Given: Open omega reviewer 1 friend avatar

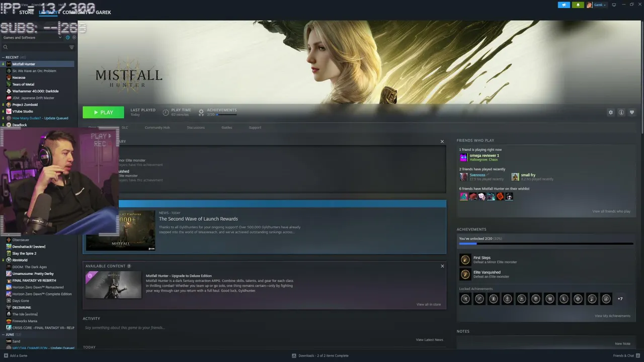Looking at the screenshot, I should (x=463, y=157).
